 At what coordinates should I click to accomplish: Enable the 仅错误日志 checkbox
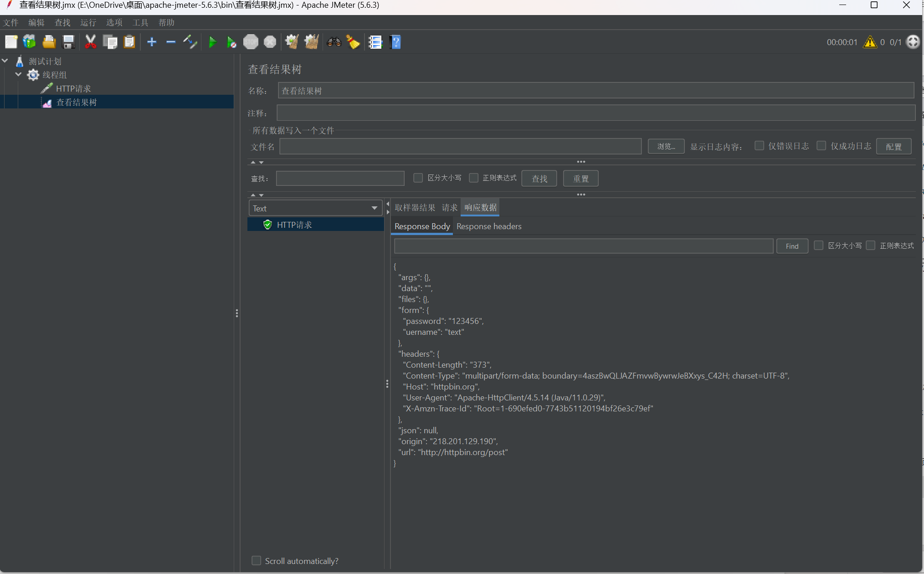click(x=759, y=146)
